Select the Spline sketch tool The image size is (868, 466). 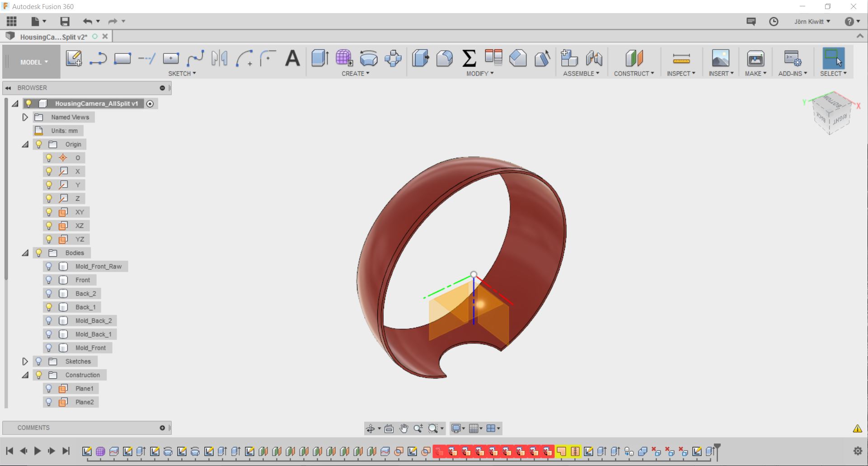pyautogui.click(x=196, y=58)
